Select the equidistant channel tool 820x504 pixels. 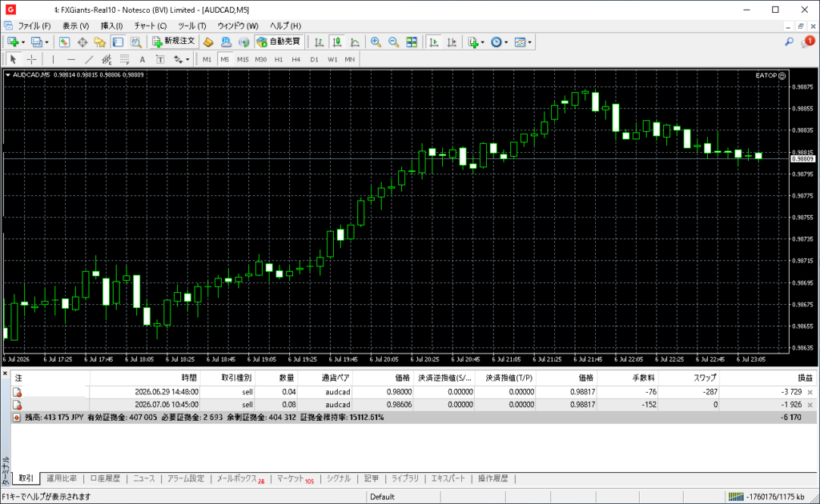[x=107, y=59]
